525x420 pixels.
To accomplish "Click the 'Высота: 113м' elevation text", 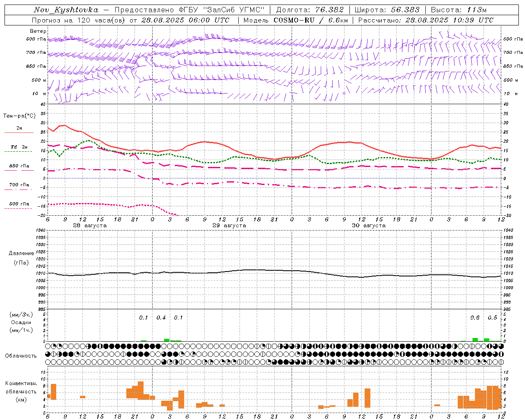I will (459, 10).
